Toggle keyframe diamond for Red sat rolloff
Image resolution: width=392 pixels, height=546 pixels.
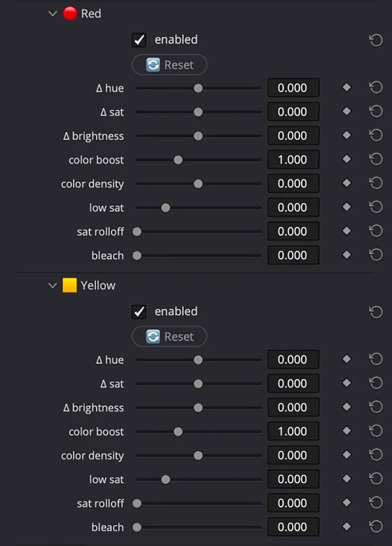pos(347,231)
